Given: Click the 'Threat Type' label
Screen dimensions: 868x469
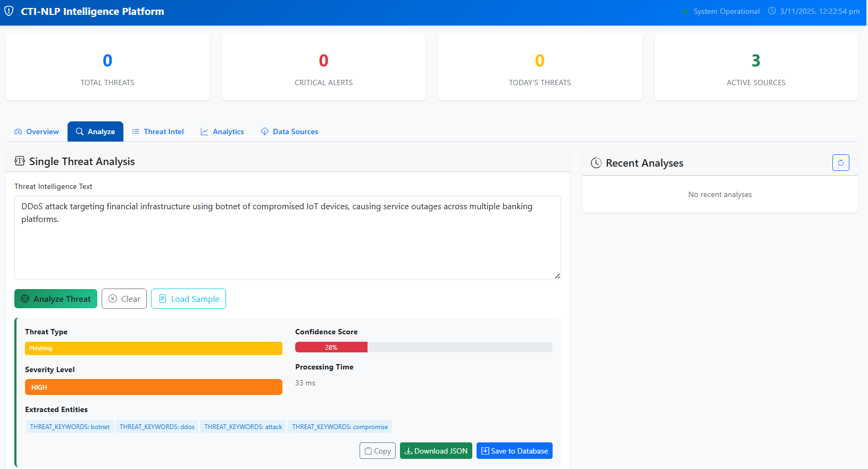Looking at the screenshot, I should (46, 332).
